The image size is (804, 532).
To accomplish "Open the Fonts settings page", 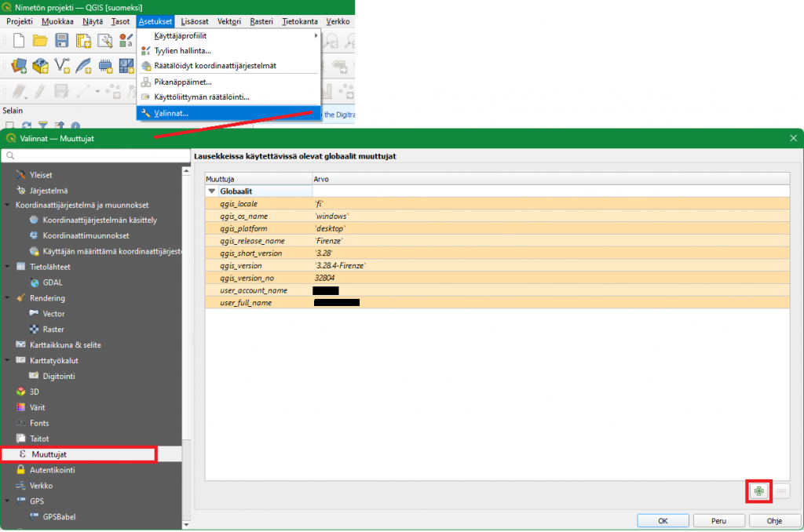I will [x=39, y=424].
